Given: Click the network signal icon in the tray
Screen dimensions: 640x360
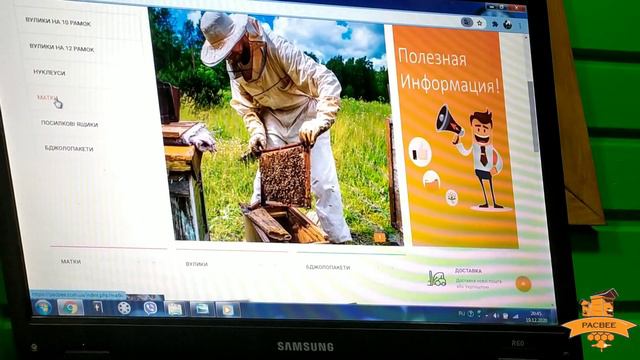Looking at the screenshot, I should (515, 316).
